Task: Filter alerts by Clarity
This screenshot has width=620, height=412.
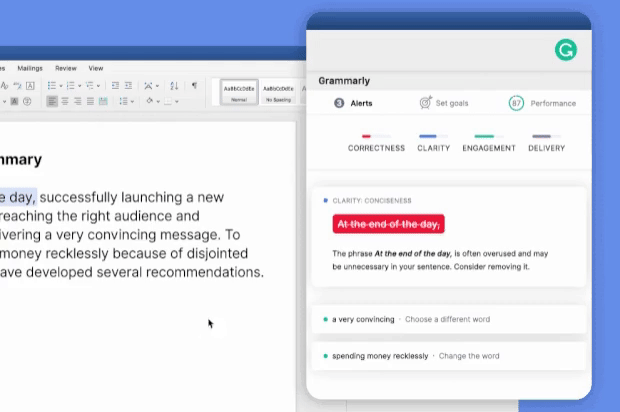Action: coord(433,143)
